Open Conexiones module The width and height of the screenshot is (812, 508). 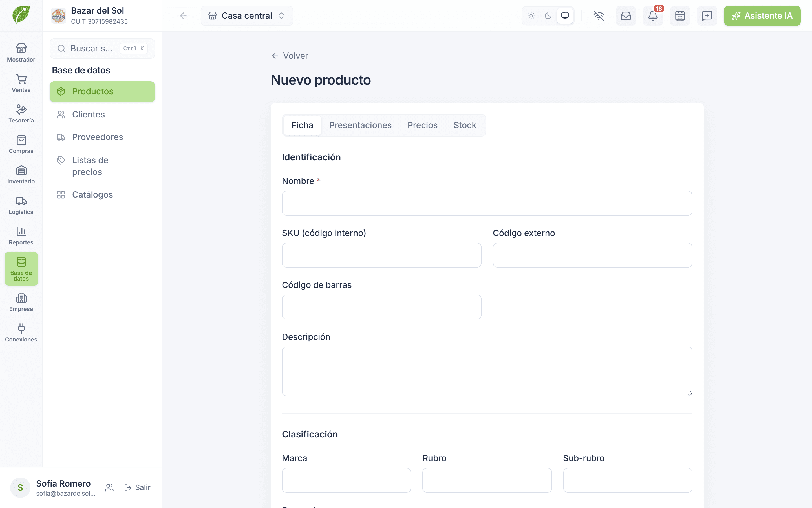point(21,333)
